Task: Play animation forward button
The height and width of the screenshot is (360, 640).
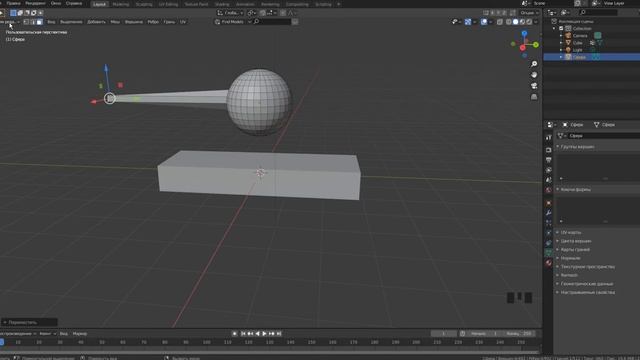Action: click(x=264, y=333)
